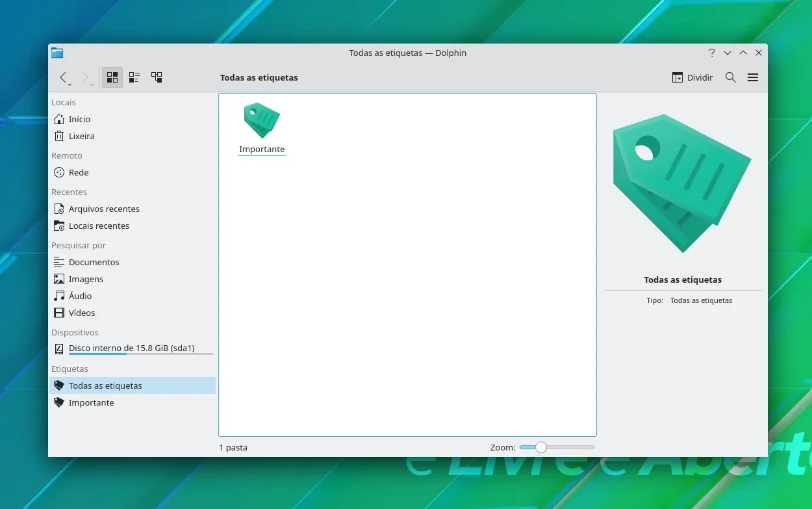
Task: Search for Áudio files
Action: (132, 296)
